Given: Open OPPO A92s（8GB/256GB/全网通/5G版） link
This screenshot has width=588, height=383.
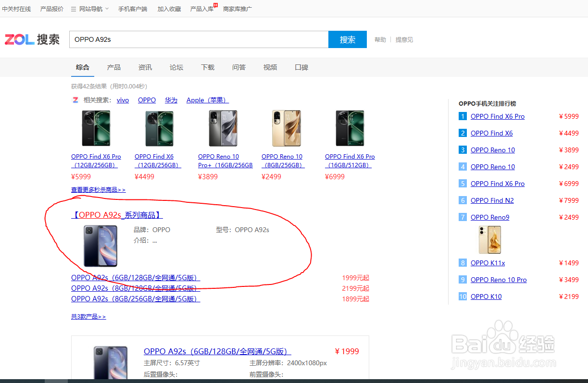Looking at the screenshot, I should click(136, 299).
